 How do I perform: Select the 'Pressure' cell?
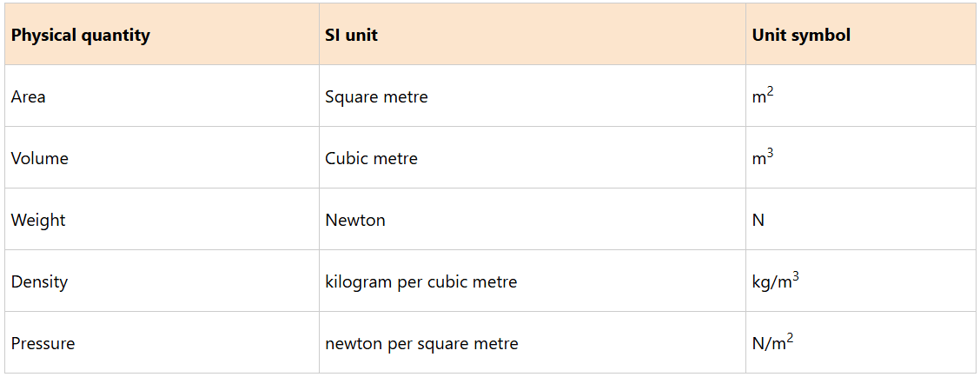coord(43,344)
